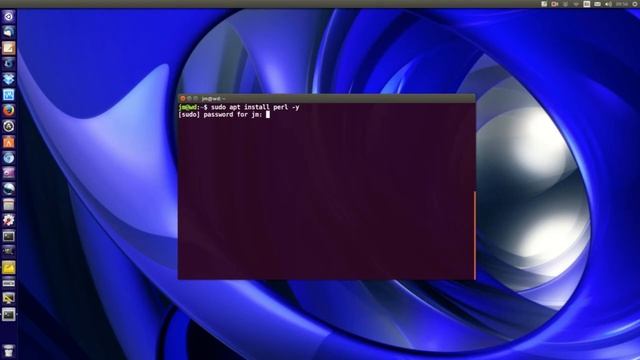Open the Software Updater launcher icon

[9, 126]
